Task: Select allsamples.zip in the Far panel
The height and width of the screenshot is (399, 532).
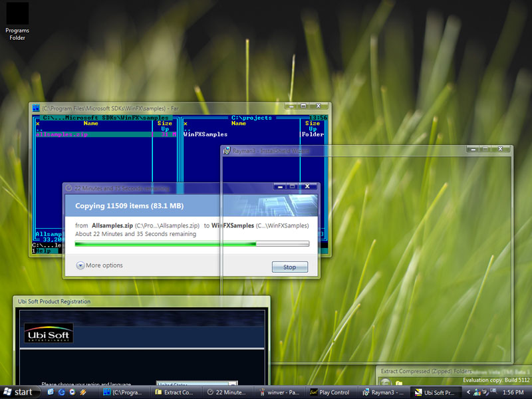Action: point(106,134)
